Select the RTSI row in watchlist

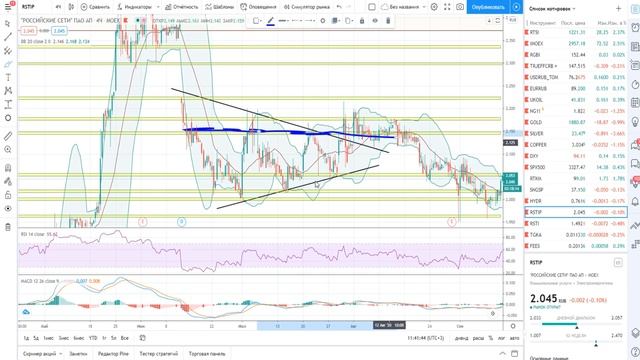(x=576, y=32)
